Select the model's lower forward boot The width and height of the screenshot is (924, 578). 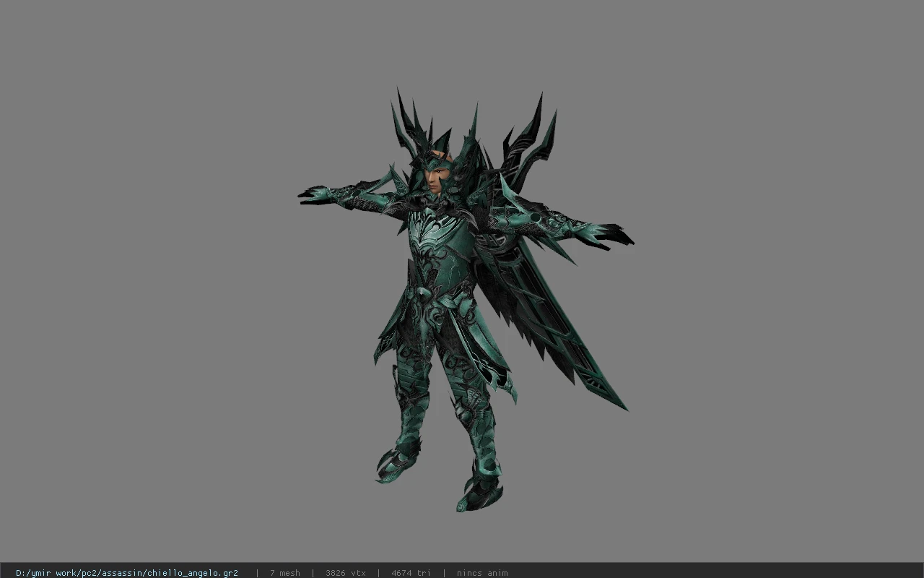pyautogui.click(x=479, y=491)
